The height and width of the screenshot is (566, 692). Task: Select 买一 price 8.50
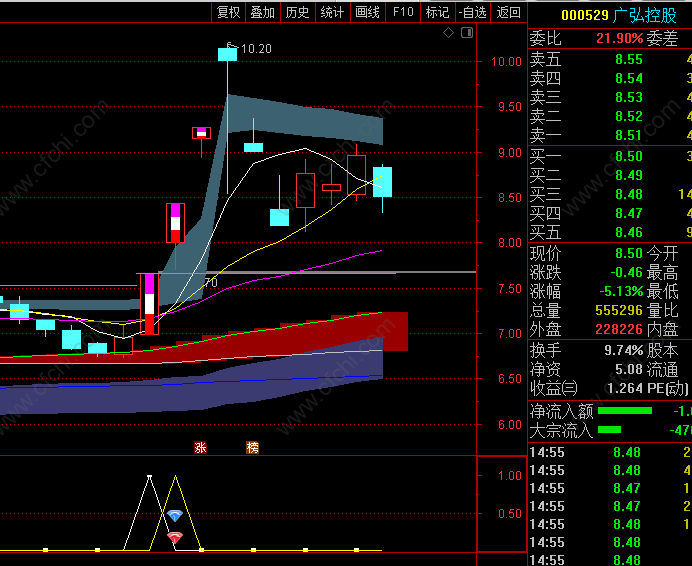629,156
